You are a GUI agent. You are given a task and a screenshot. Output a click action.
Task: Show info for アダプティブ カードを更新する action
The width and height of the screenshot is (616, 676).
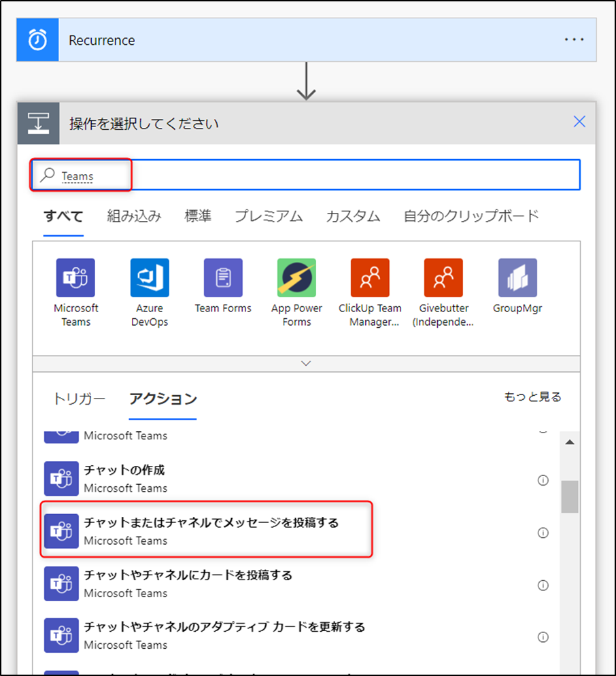543,637
